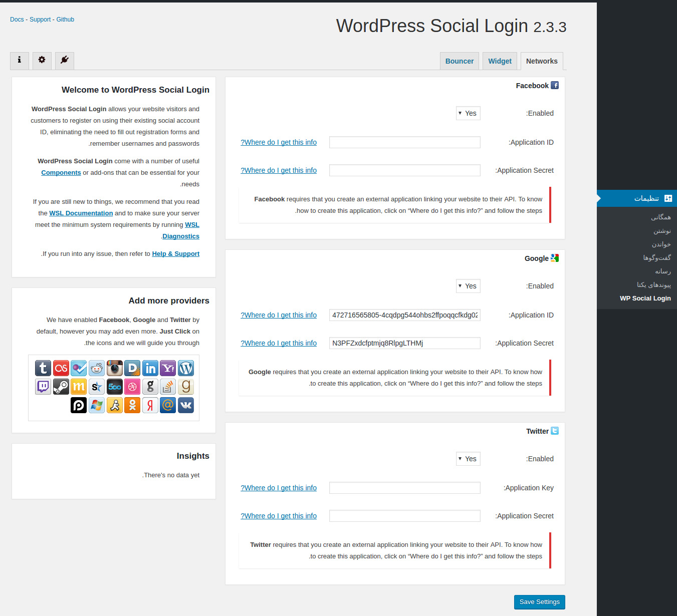Focus Google Application ID field
The image size is (677, 616).
[x=405, y=315]
